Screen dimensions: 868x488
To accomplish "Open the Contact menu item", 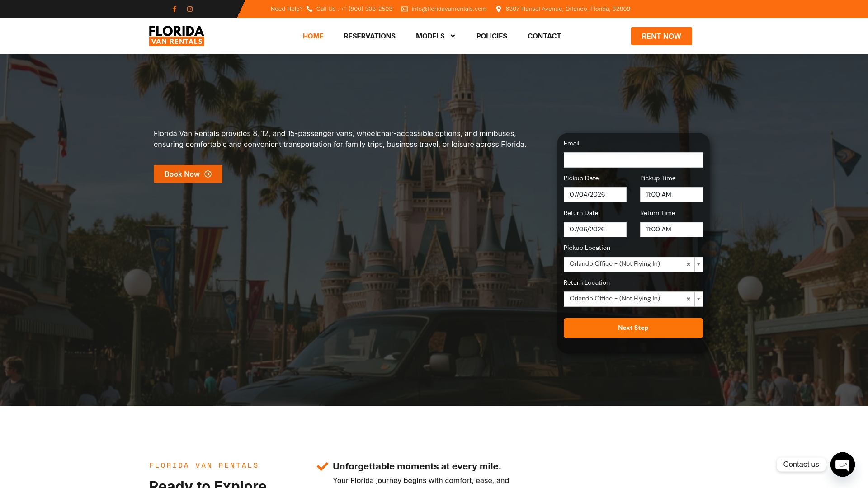I will (x=544, y=36).
